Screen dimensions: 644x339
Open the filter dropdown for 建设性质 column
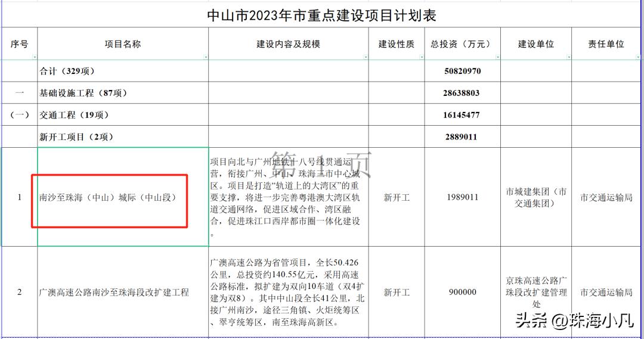pyautogui.click(x=422, y=57)
